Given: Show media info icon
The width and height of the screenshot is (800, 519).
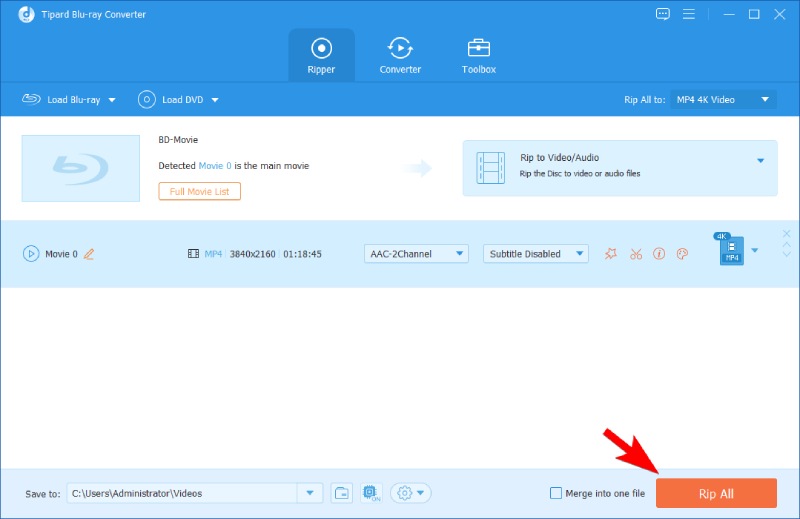Looking at the screenshot, I should tap(659, 254).
